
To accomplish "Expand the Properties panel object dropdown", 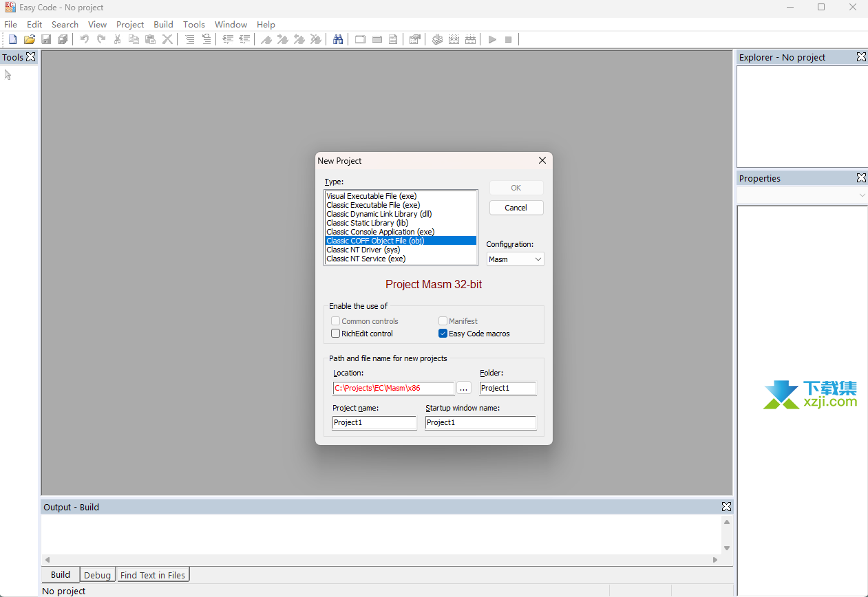I will [862, 195].
